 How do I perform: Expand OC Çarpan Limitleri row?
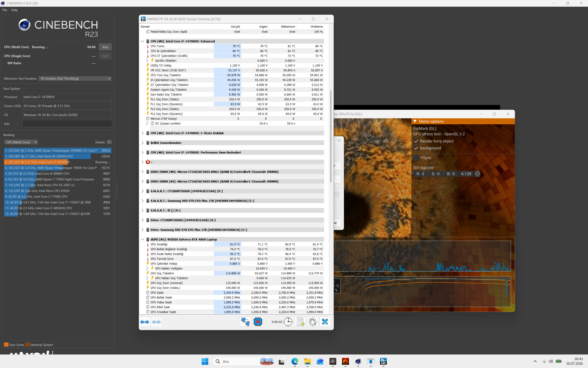click(x=147, y=123)
